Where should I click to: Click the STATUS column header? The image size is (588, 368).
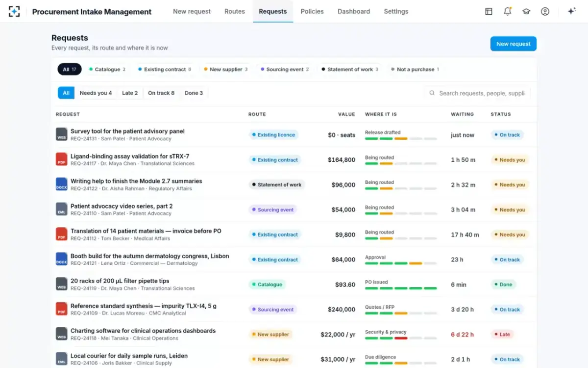501,114
